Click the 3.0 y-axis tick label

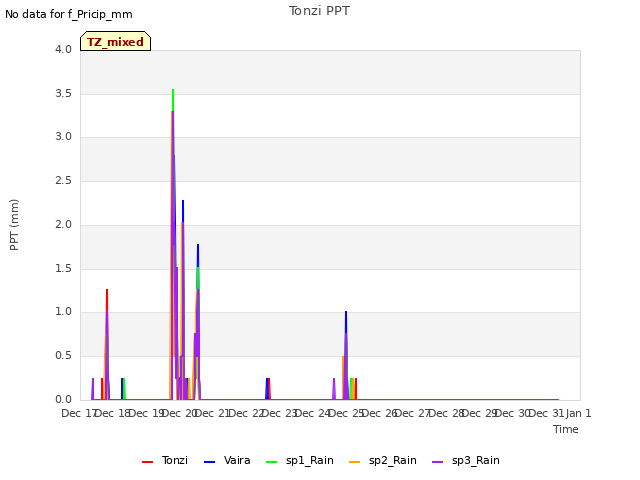point(63,136)
